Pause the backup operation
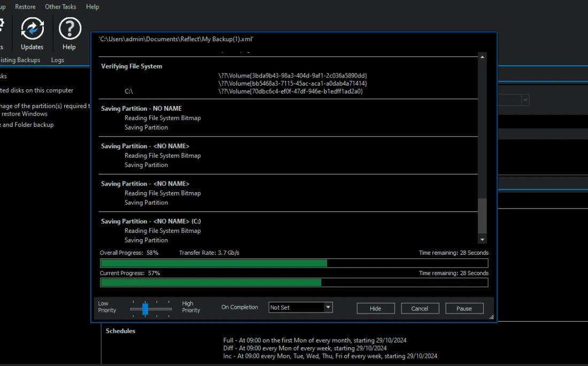This screenshot has height=366, width=588. point(464,308)
